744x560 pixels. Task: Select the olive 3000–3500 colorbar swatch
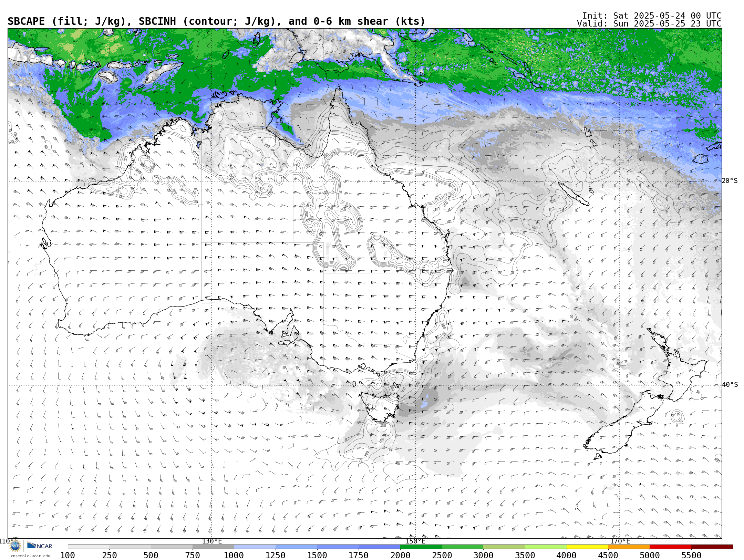pos(504,547)
